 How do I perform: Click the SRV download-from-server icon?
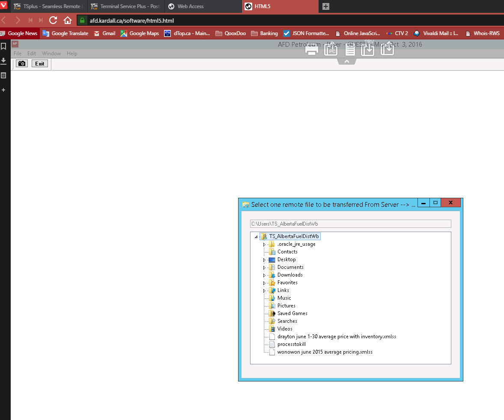pos(368,50)
